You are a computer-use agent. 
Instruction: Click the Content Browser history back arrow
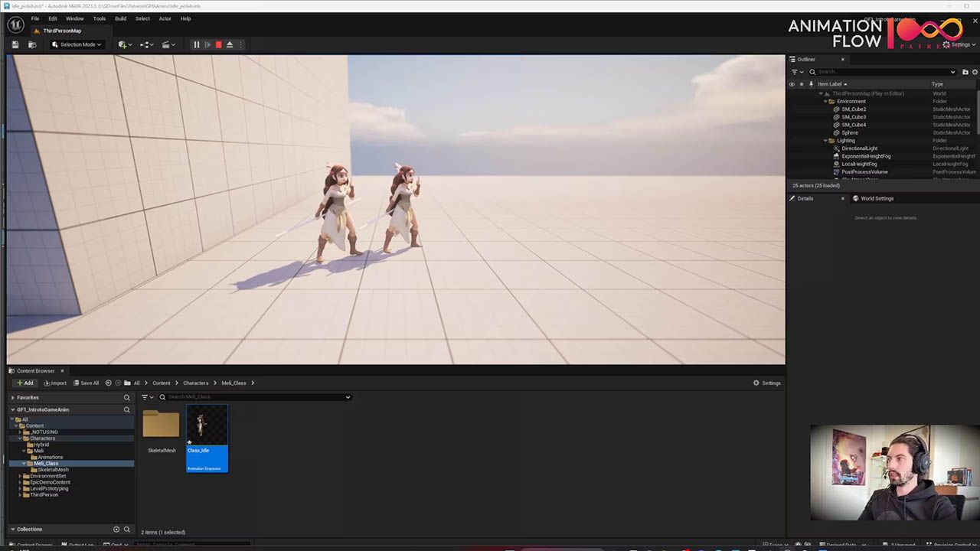108,383
